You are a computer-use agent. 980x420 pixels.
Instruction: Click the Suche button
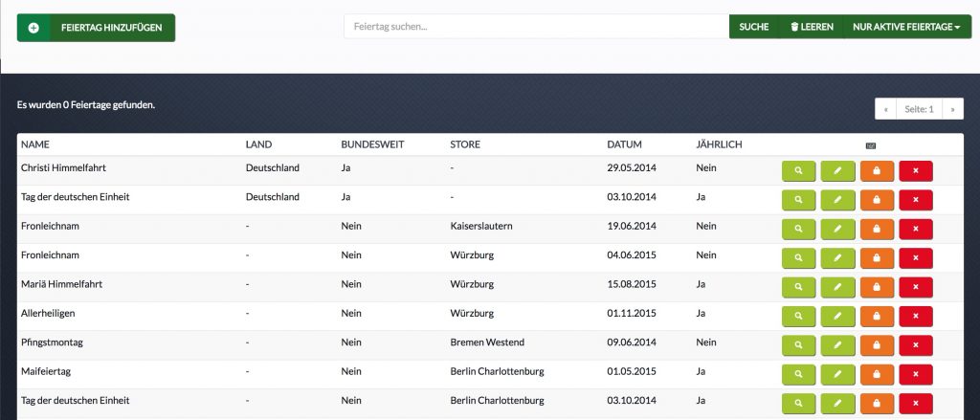click(754, 27)
